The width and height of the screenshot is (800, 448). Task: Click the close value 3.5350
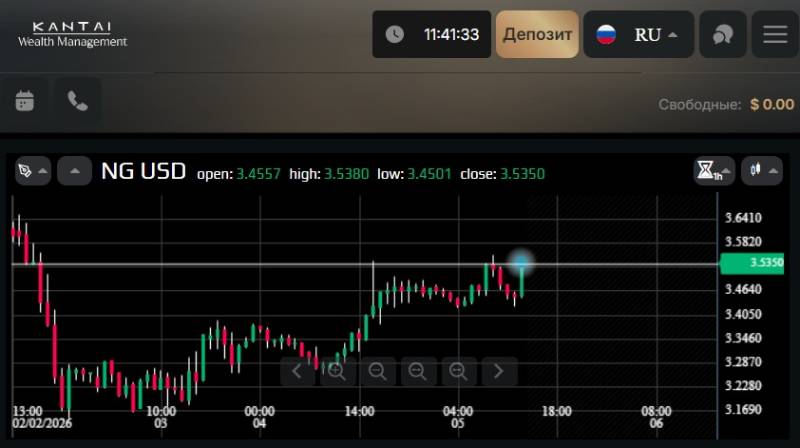pos(522,174)
